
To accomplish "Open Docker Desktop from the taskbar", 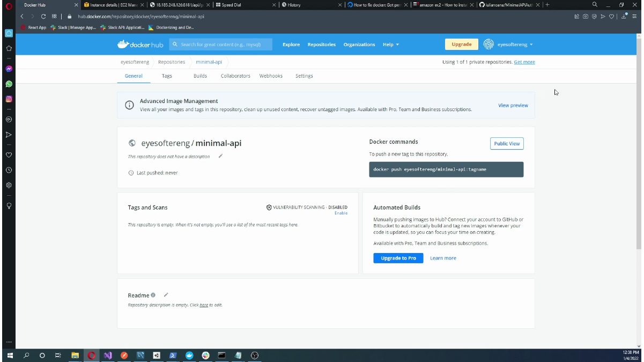I will coord(189,355).
